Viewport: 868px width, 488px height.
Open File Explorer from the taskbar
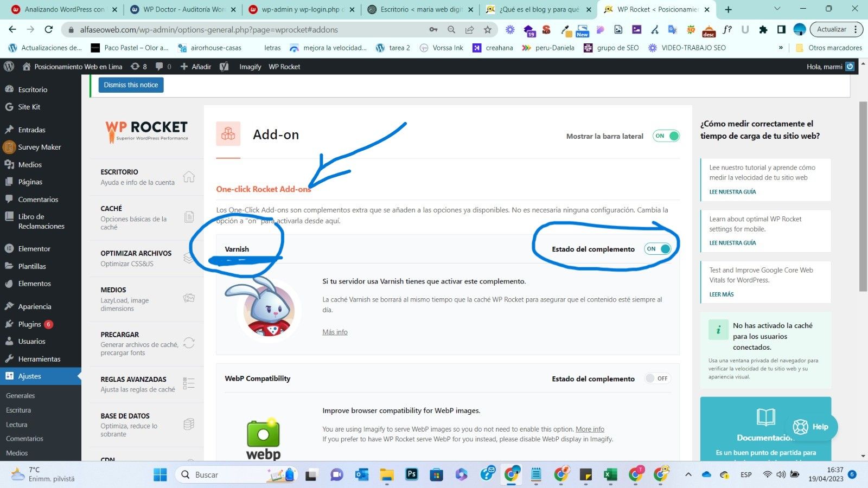pos(387,474)
